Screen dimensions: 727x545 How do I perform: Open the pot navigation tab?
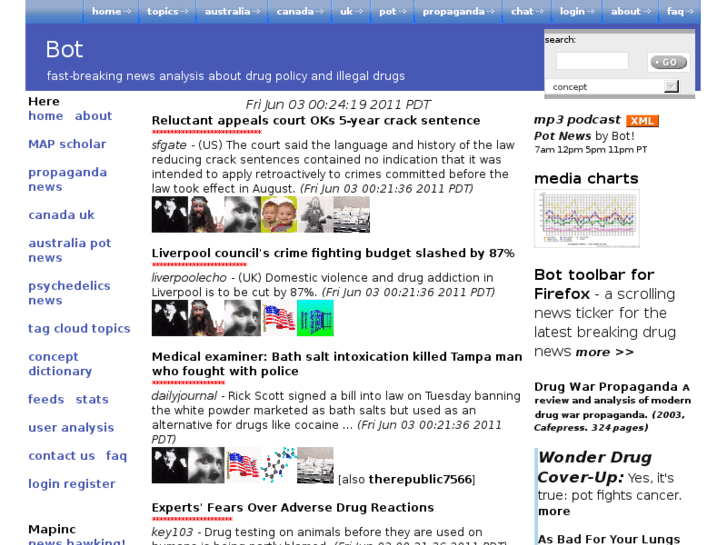(x=392, y=12)
